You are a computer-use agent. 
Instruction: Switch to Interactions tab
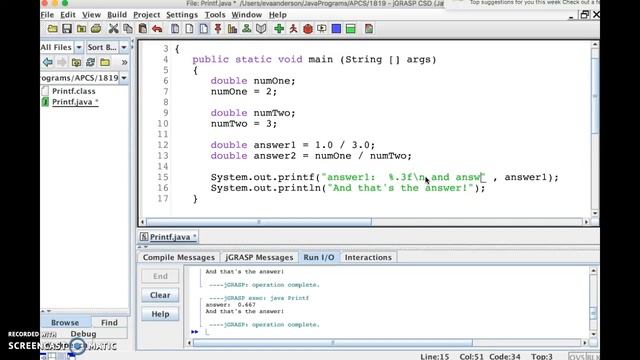(368, 257)
